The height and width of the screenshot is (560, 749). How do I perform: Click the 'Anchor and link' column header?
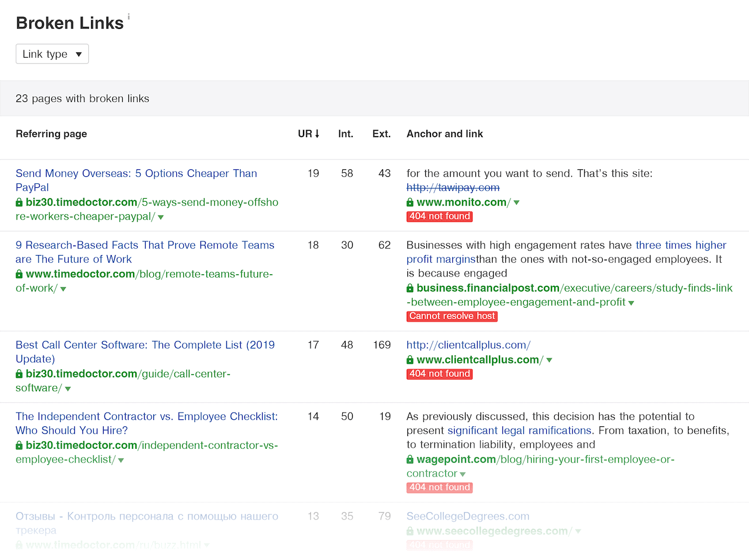445,134
